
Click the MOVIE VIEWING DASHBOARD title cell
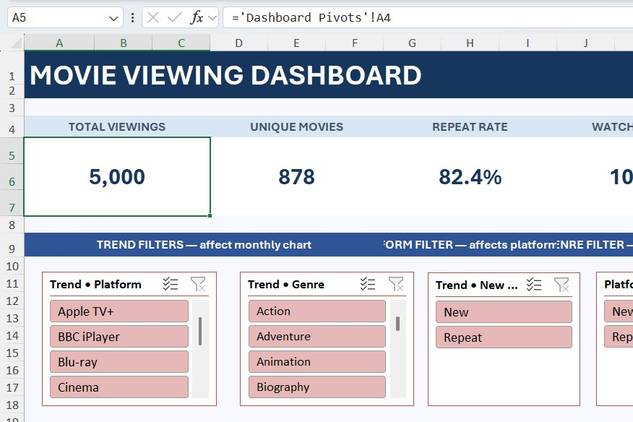pos(225,75)
